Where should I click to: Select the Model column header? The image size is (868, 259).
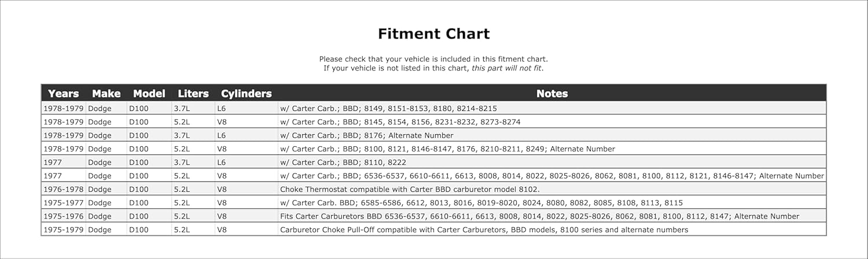[x=149, y=94]
